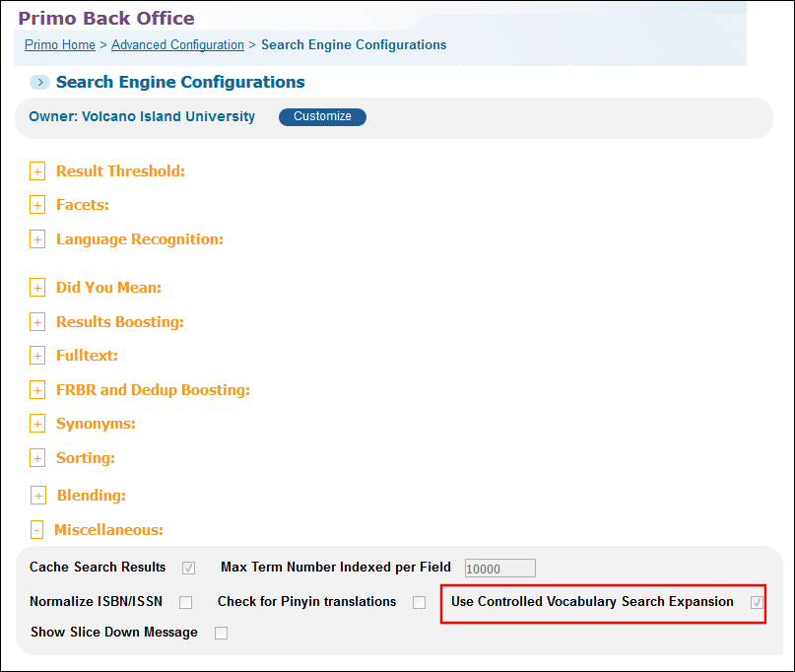Expand the FRBR and Dedup Boosting section
The height and width of the screenshot is (672, 795).
tap(37, 390)
